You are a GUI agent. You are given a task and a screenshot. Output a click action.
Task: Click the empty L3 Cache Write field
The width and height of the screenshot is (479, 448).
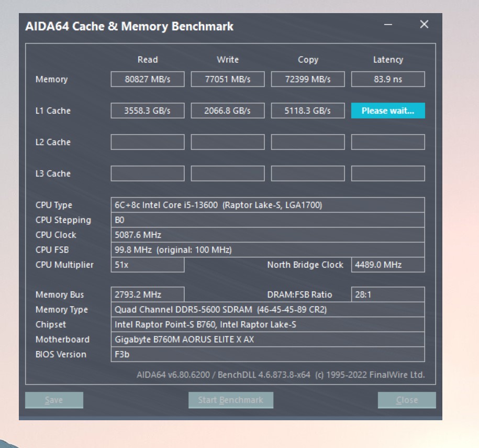click(228, 173)
